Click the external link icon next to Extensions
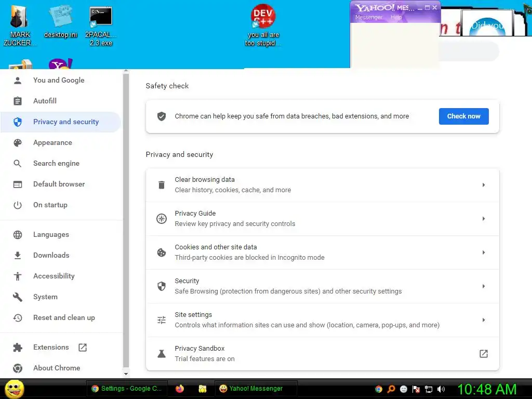This screenshot has height=399, width=532. 83,348
